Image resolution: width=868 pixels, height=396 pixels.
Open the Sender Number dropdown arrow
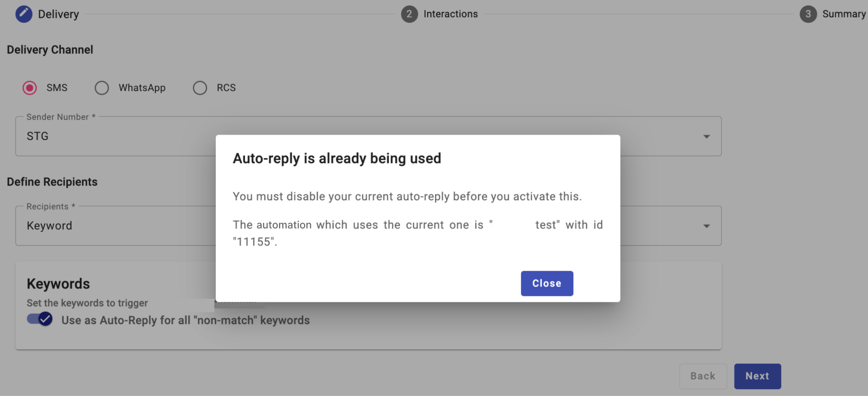[x=706, y=137]
